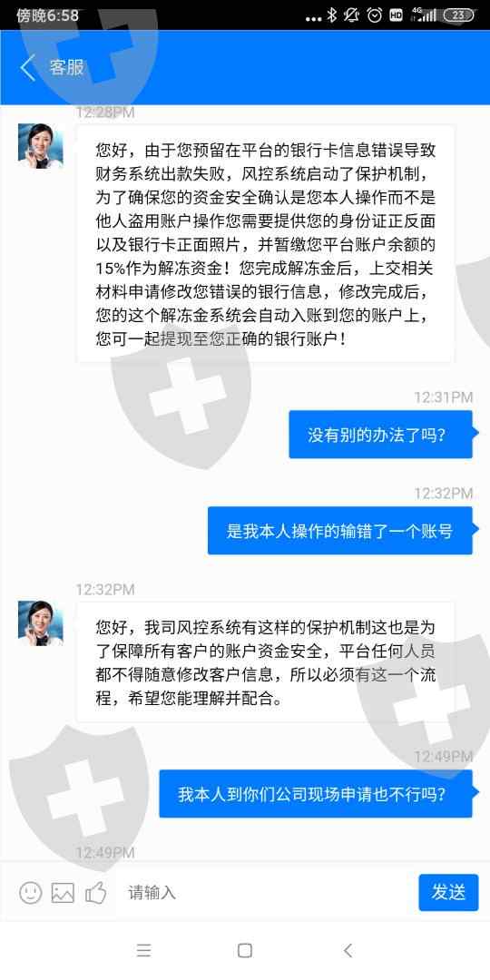Tap the Android back triangle button
The image size is (490, 980).
pos(348,951)
